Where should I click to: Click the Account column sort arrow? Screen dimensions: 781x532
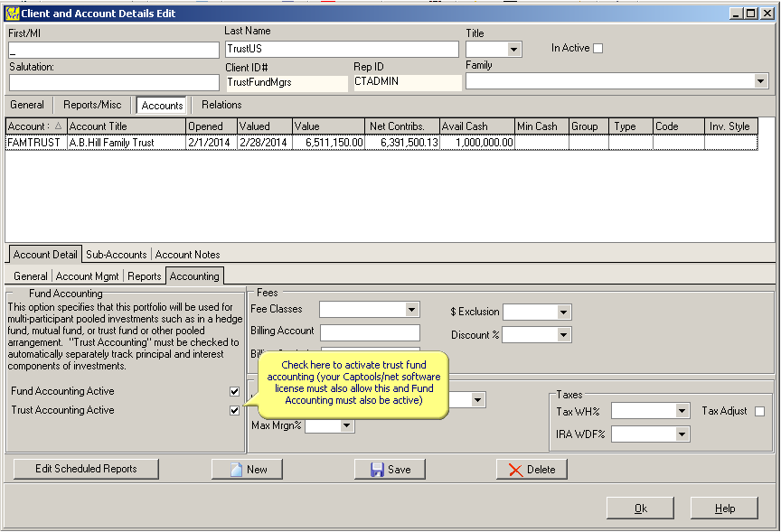pyautogui.click(x=59, y=126)
